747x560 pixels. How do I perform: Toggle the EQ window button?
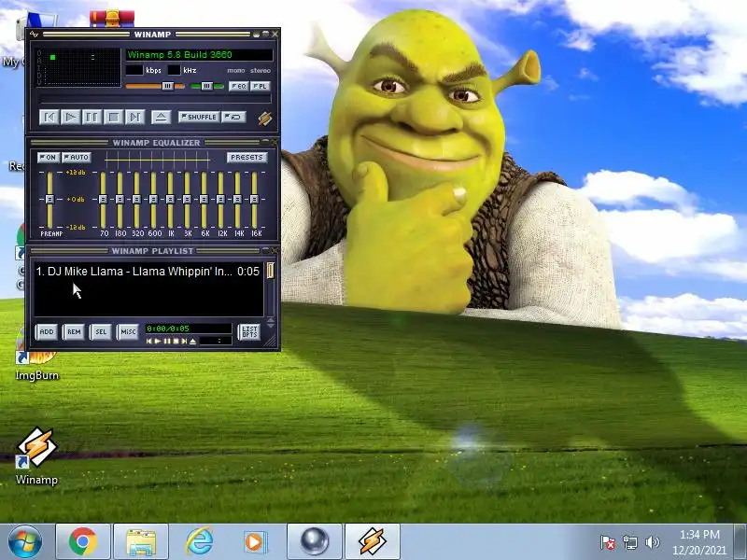point(239,86)
